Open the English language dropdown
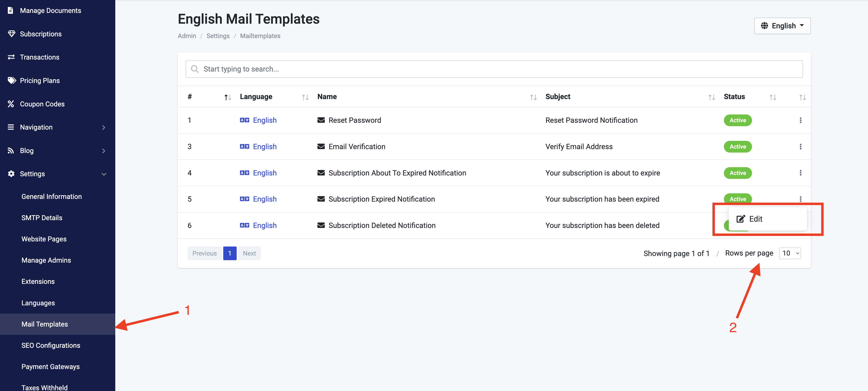Screen dimensions: 868x391 [x=782, y=26]
